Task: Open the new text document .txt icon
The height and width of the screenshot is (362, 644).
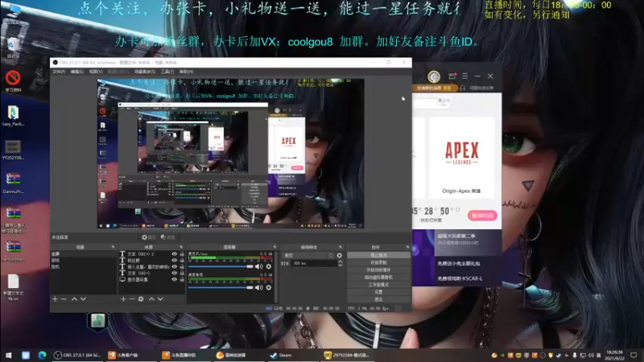Action: click(13, 287)
